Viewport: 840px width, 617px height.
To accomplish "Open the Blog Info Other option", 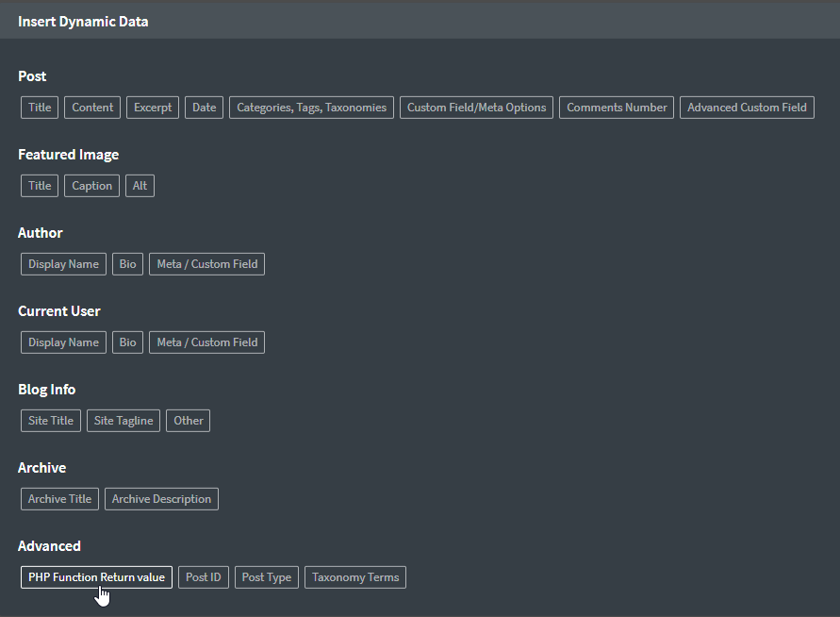I will click(x=188, y=421).
